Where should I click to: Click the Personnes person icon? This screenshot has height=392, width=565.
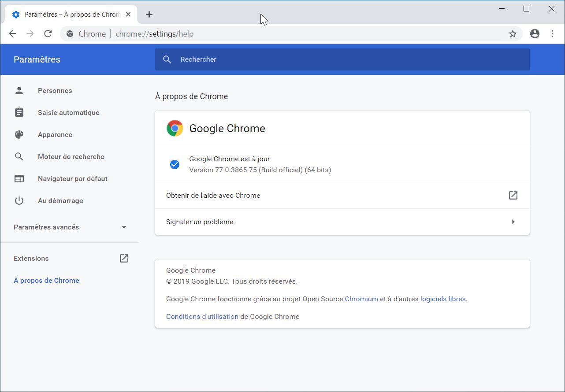19,90
